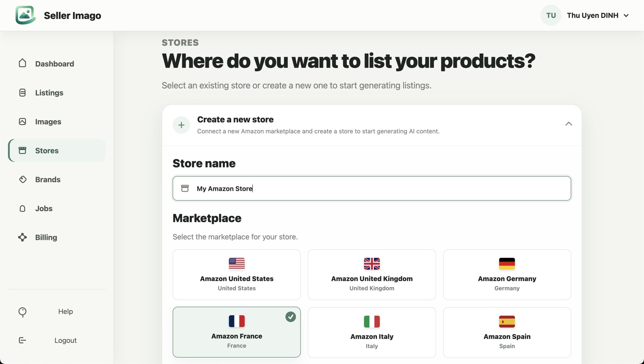Click the Jobs bell icon
This screenshot has height=364, width=644.
22,208
